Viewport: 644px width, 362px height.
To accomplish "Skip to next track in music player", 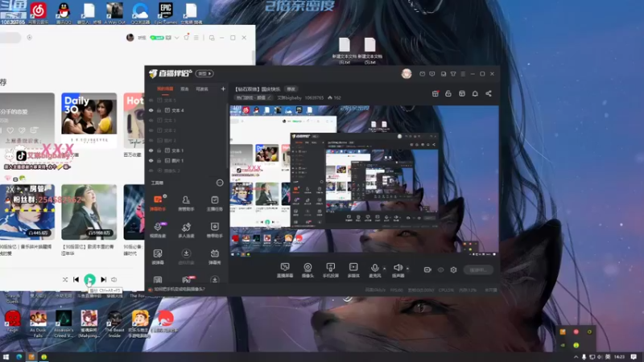I will point(104,279).
